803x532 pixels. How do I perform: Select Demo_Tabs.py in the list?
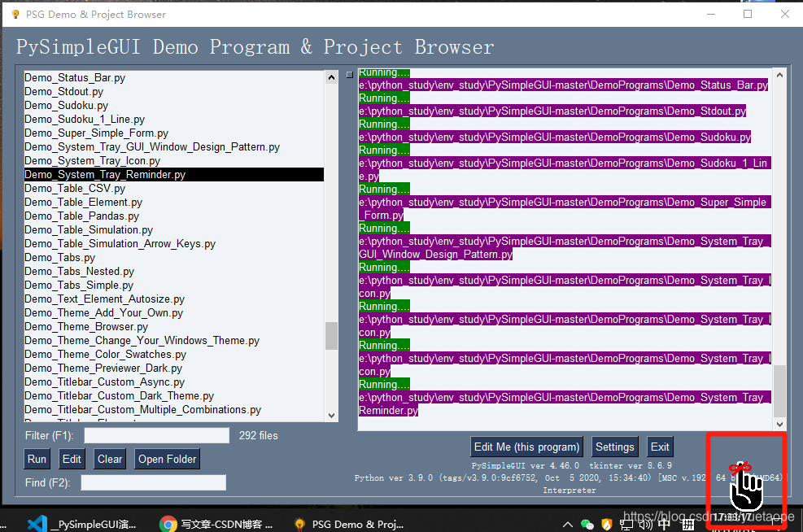(x=174, y=258)
